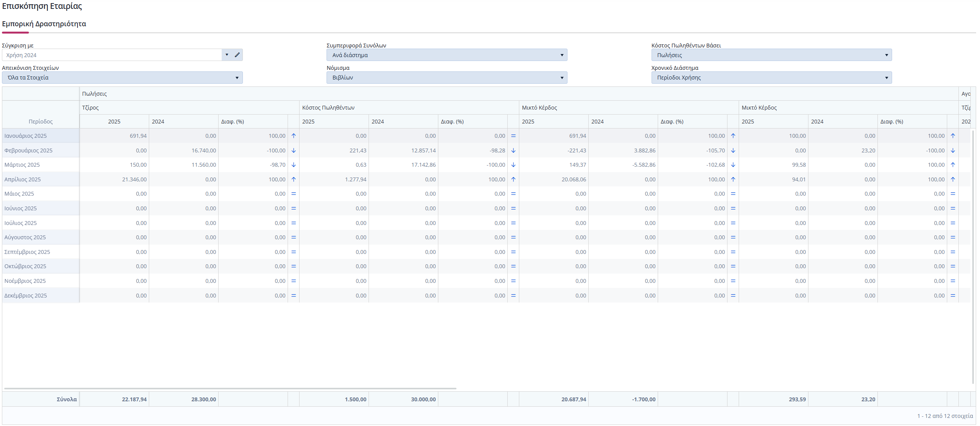Click down arrow in Φεβρουάριος 2025 Τζίρος column
This screenshot has height=426, width=980.
tap(293, 150)
